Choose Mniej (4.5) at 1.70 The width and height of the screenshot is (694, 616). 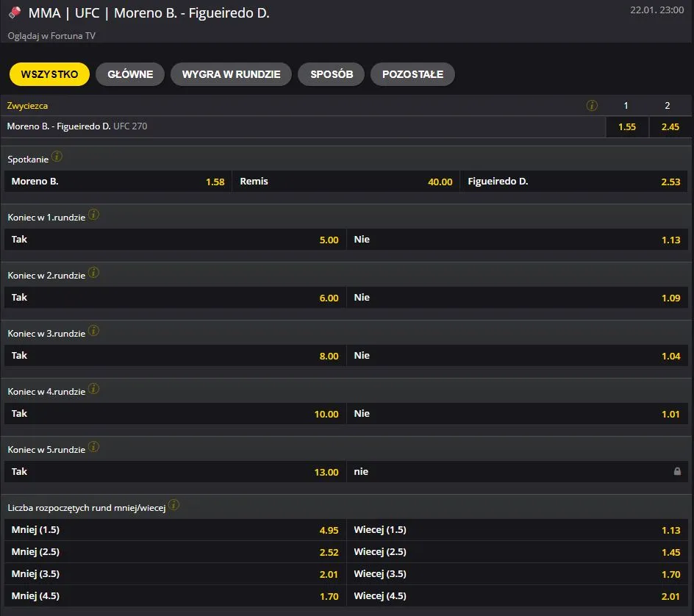point(175,596)
